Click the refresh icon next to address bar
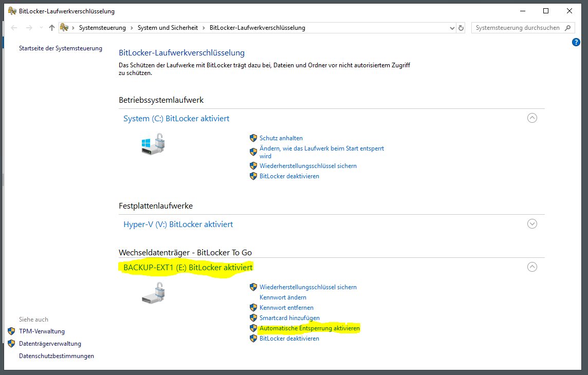 (x=461, y=28)
